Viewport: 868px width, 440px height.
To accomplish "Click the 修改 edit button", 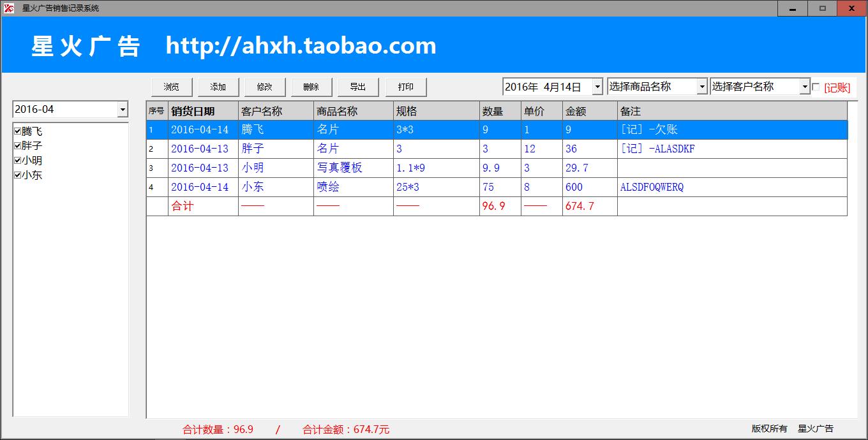I will 264,87.
